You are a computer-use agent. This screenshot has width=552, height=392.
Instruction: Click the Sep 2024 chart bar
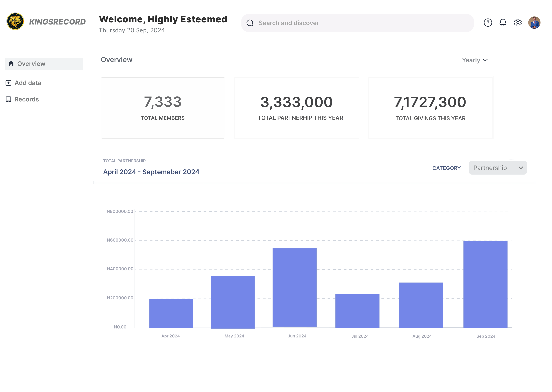tap(485, 284)
